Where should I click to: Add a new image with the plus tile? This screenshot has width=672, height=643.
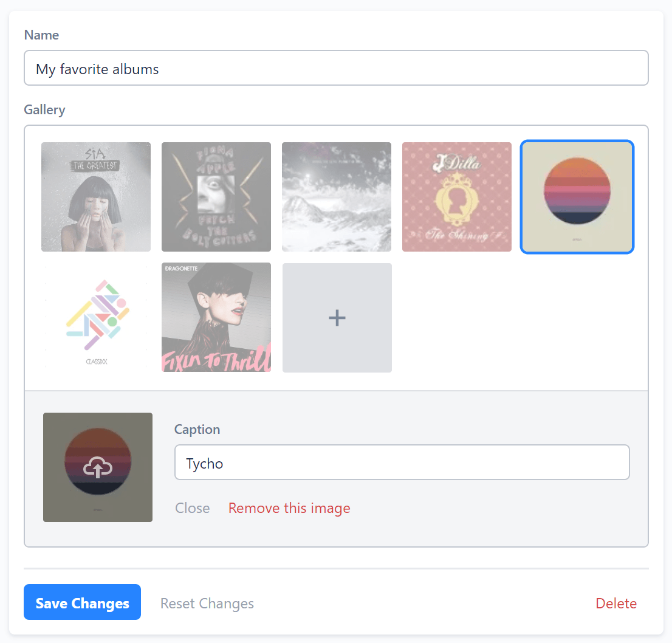(337, 317)
